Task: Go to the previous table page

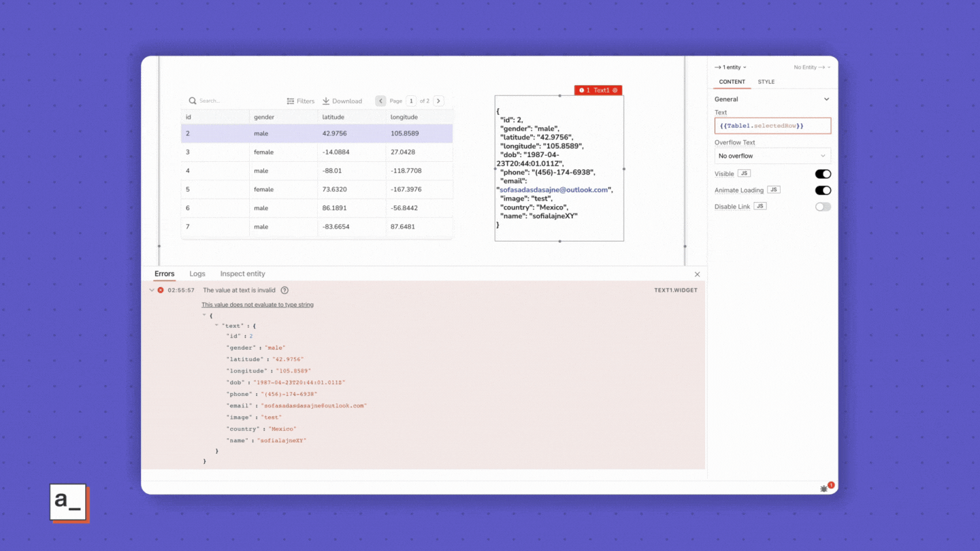Action: (380, 101)
